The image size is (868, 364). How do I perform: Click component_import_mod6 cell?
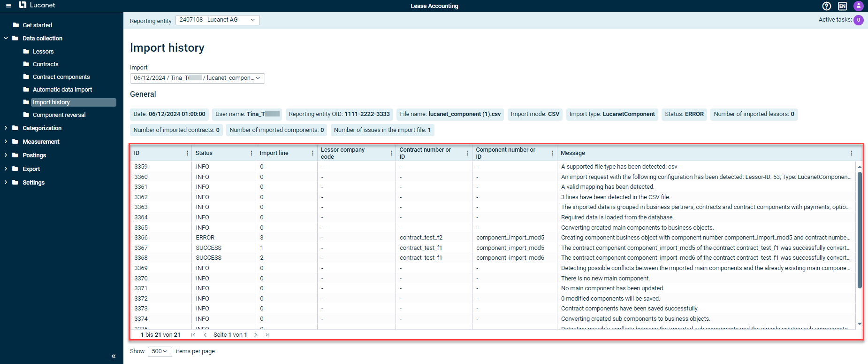click(510, 258)
